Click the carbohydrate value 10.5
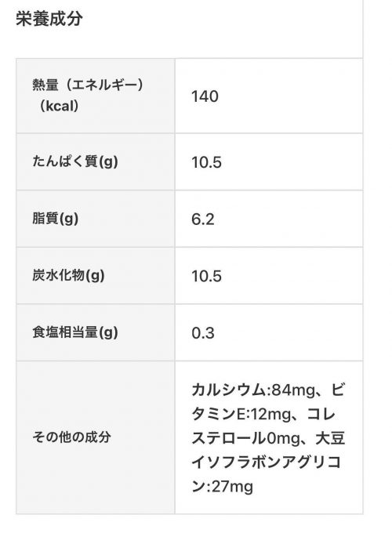The height and width of the screenshot is (533, 392). point(206,276)
